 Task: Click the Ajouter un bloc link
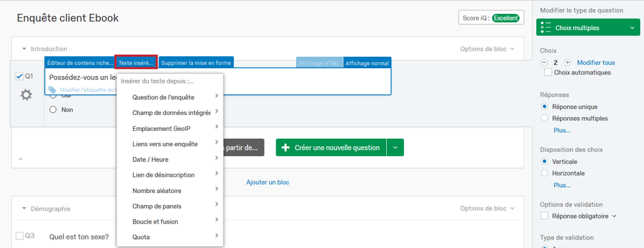click(x=267, y=182)
